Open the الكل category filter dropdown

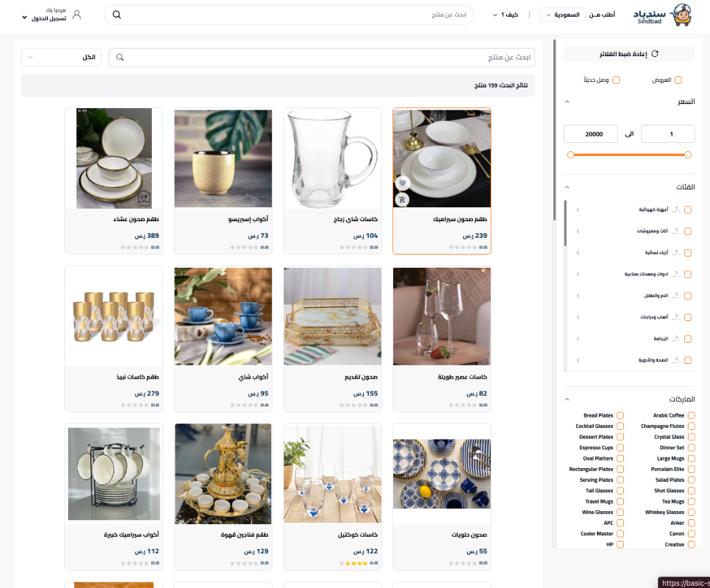pyautogui.click(x=61, y=58)
